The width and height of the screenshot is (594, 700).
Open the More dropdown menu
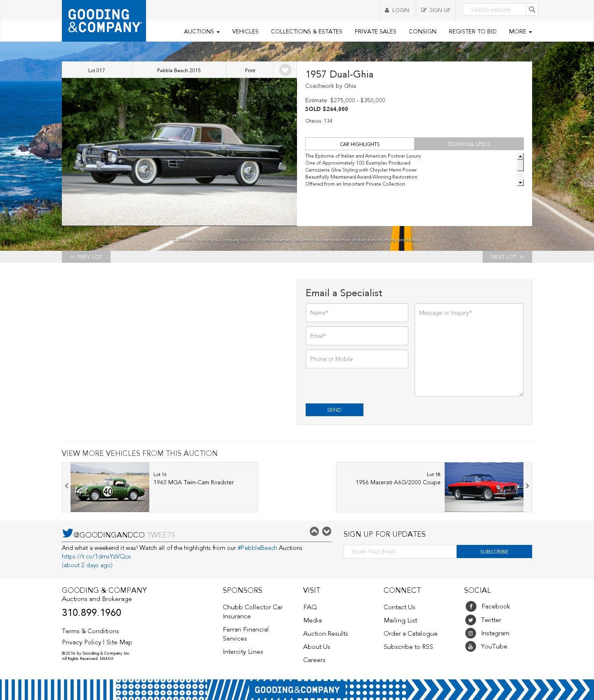[x=520, y=31]
